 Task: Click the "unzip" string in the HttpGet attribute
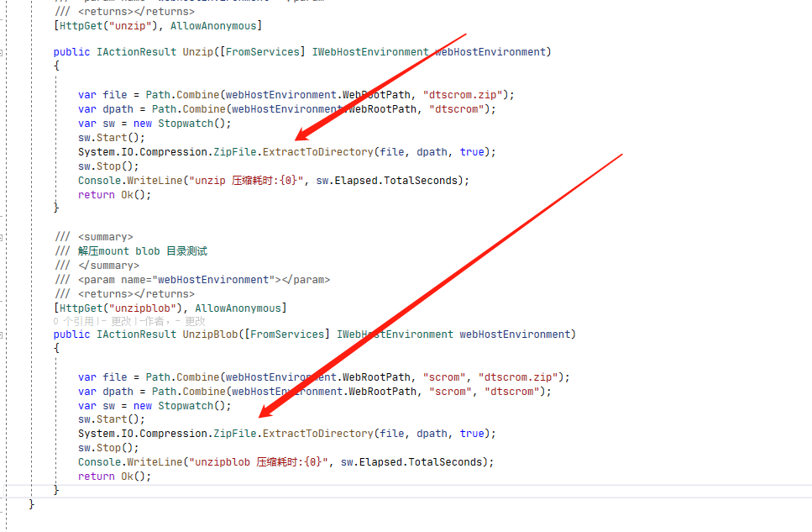tap(130, 26)
